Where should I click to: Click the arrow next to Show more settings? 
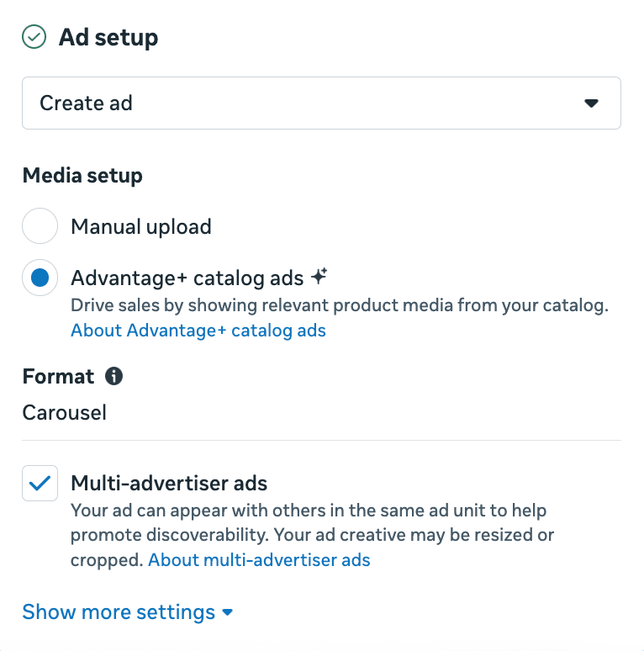(227, 612)
